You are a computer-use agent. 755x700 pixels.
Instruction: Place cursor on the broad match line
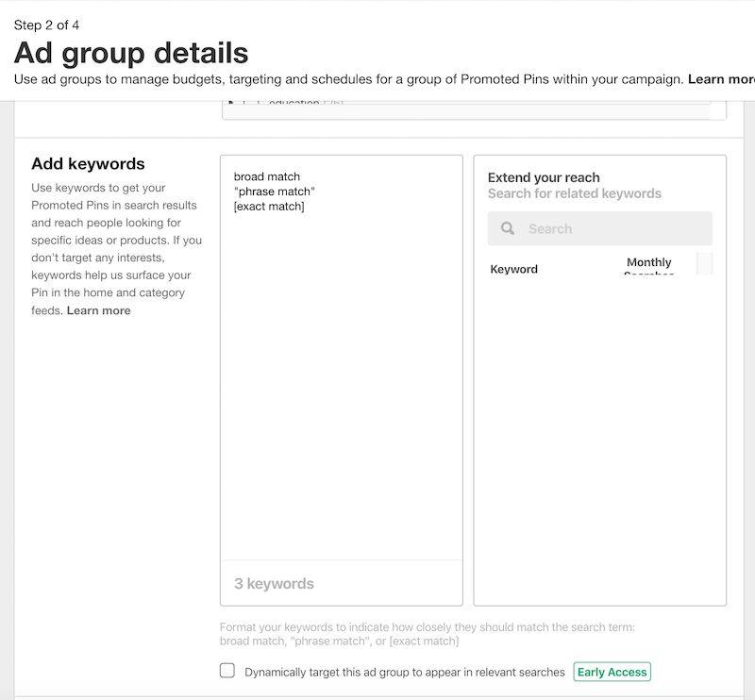tap(267, 176)
